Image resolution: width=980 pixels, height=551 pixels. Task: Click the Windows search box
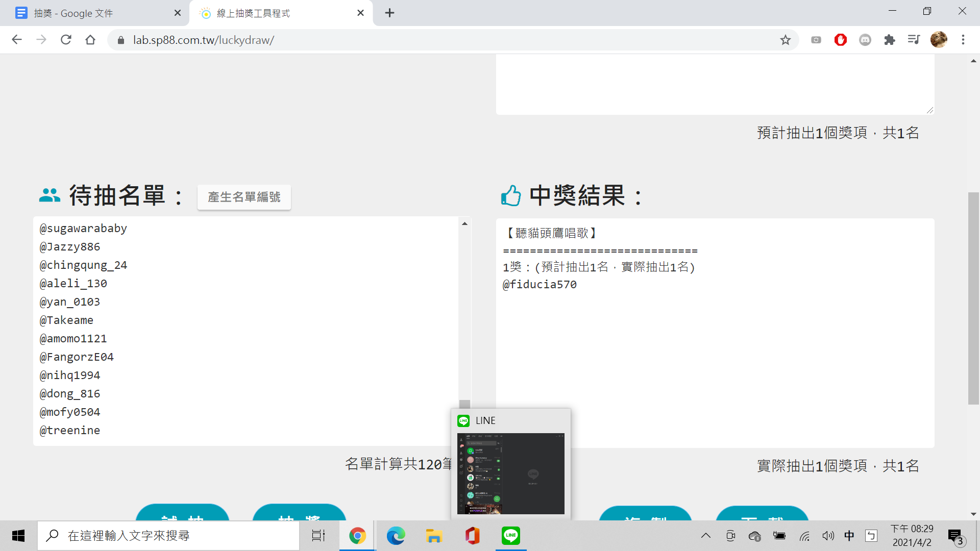(168, 536)
